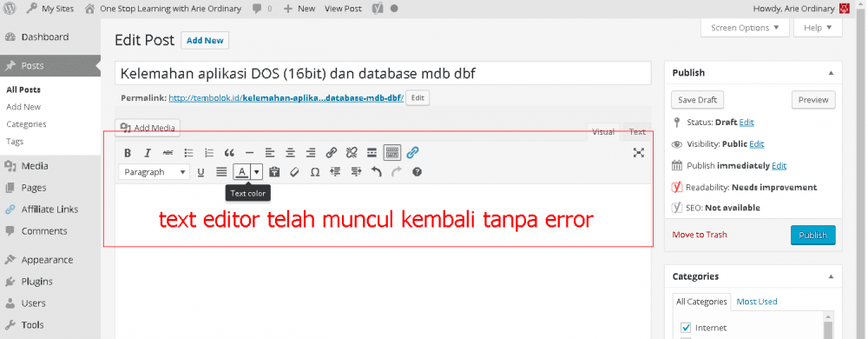Viewport: 868px width, 339px height.
Task: Clear formatting with the eraser icon
Action: tap(294, 172)
